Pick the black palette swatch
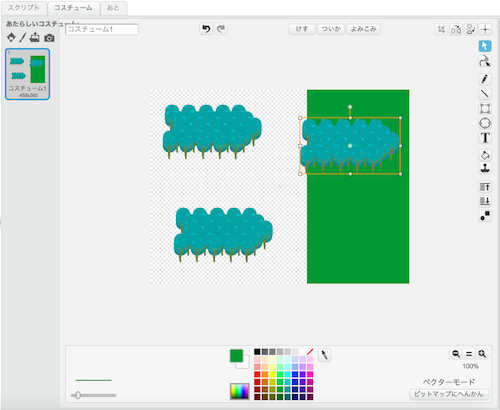The height and width of the screenshot is (410, 500). [x=257, y=352]
